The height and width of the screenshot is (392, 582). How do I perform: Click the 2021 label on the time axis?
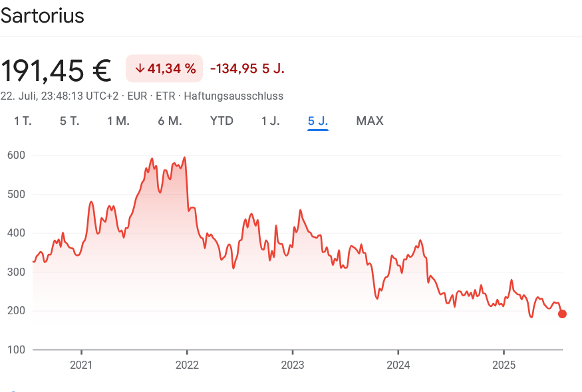pyautogui.click(x=81, y=365)
